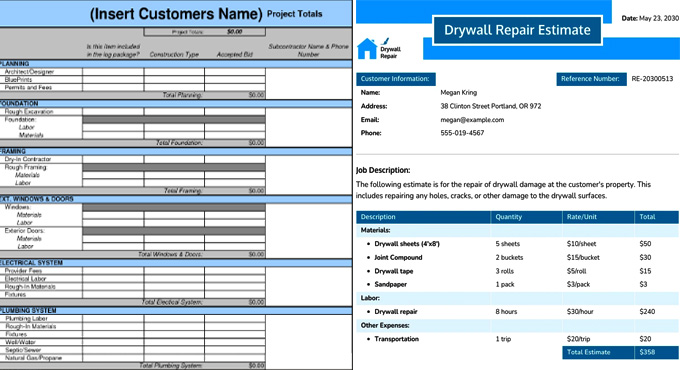Select the phone number 555-019-4567
This screenshot has height=370, width=680.
coord(462,133)
